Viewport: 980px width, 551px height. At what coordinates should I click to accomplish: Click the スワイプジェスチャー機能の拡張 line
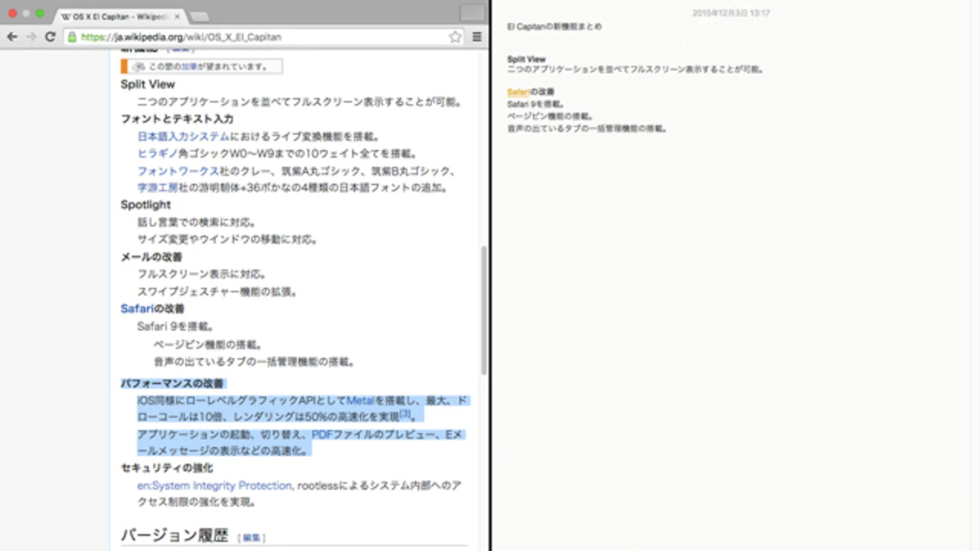point(217,292)
